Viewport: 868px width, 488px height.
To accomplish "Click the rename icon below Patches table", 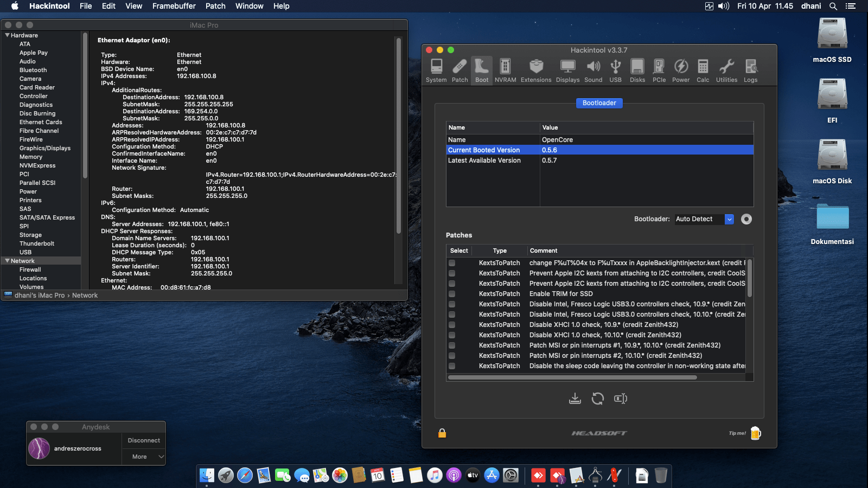I will tap(621, 399).
